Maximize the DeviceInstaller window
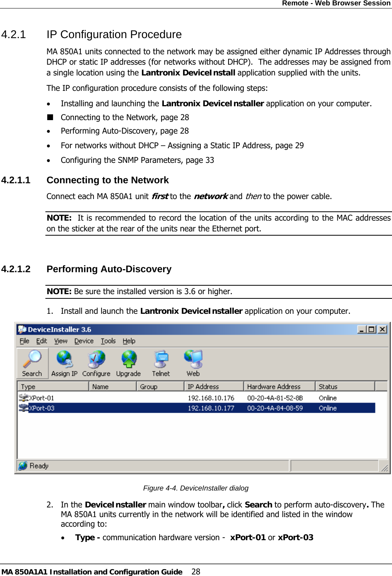Screen dimensions: 392x576 point(372,329)
